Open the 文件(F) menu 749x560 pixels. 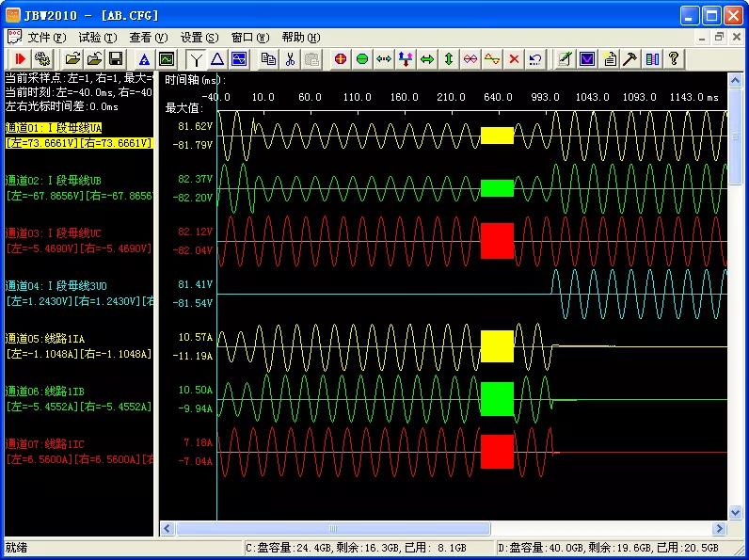click(46, 38)
